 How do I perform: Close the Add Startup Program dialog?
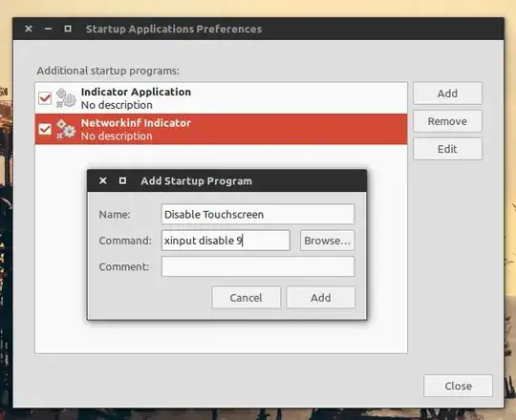coord(102,180)
